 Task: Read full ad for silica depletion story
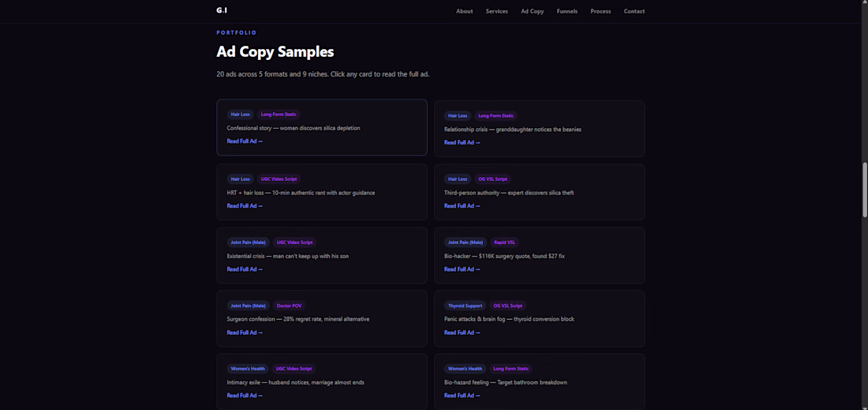click(x=245, y=141)
